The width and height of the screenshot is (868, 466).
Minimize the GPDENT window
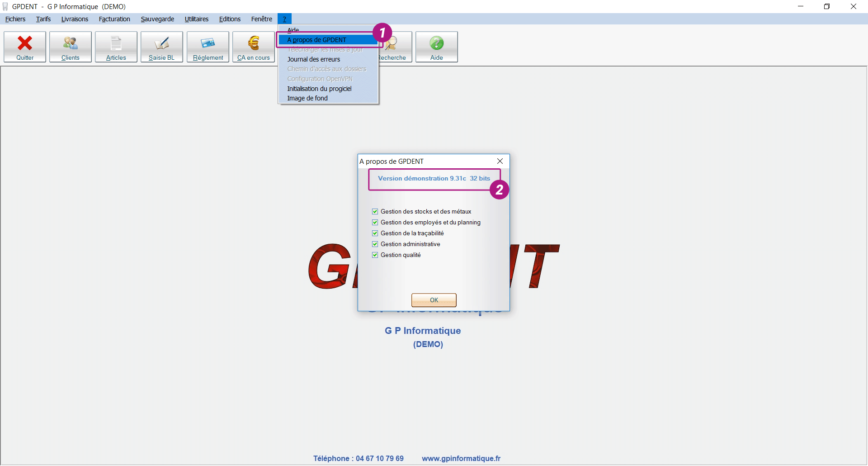tap(801, 6)
